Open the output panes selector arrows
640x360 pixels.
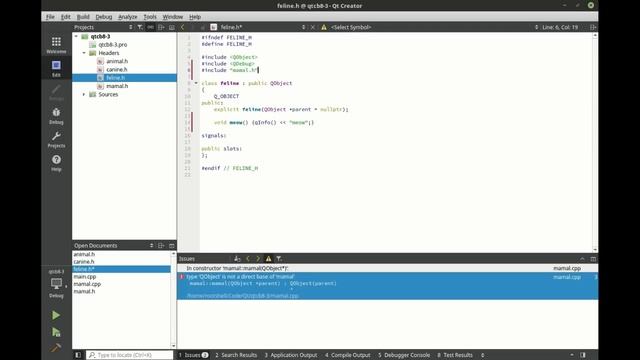coord(482,355)
